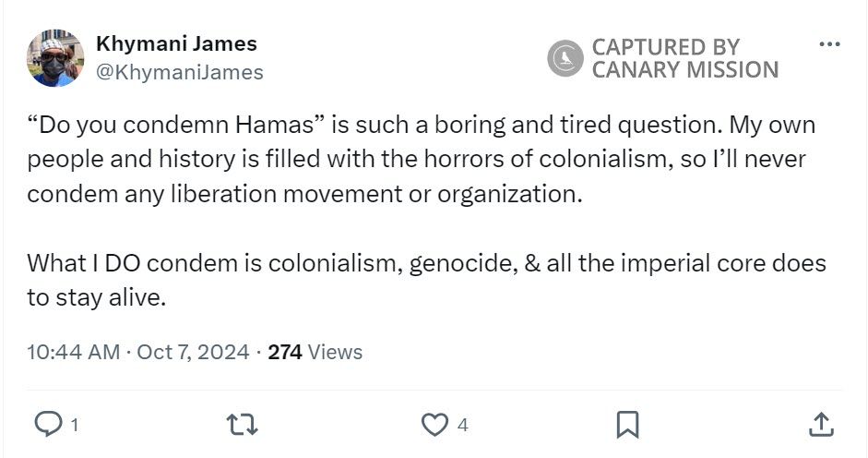Click the Oct 7, 2024 date

pyautogui.click(x=193, y=352)
